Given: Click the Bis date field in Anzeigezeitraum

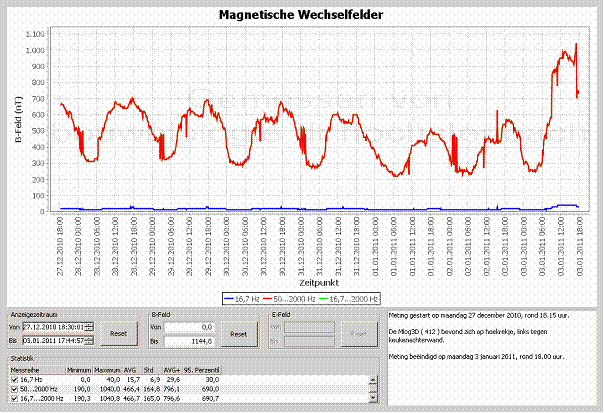Looking at the screenshot, I should pyautogui.click(x=54, y=339).
